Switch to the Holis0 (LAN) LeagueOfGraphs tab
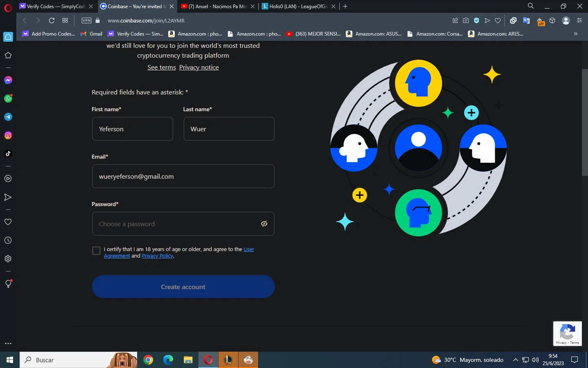Viewport: 588px width, 368px height. (299, 7)
